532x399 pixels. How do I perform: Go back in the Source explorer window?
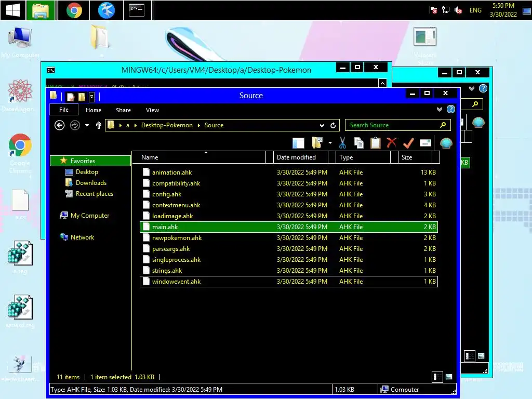(59, 125)
